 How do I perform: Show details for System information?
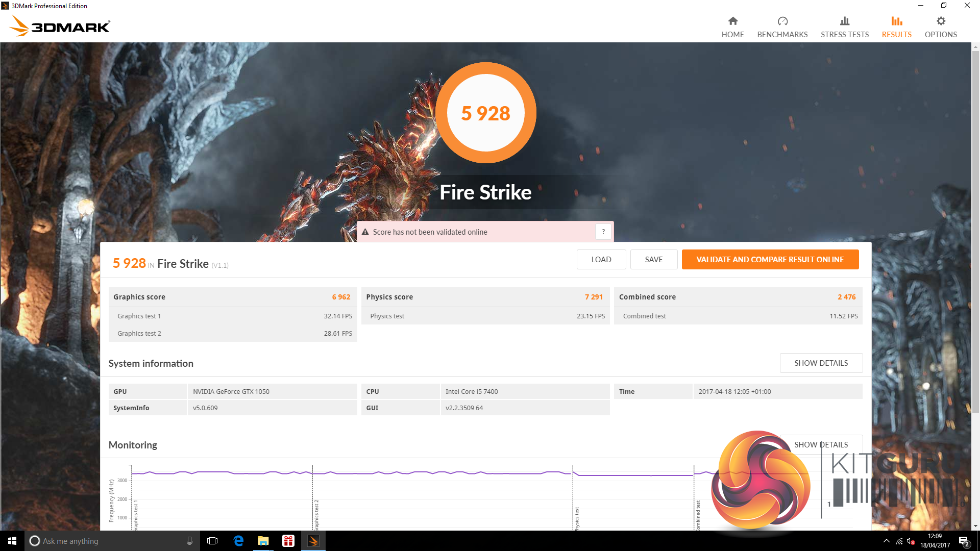(821, 363)
